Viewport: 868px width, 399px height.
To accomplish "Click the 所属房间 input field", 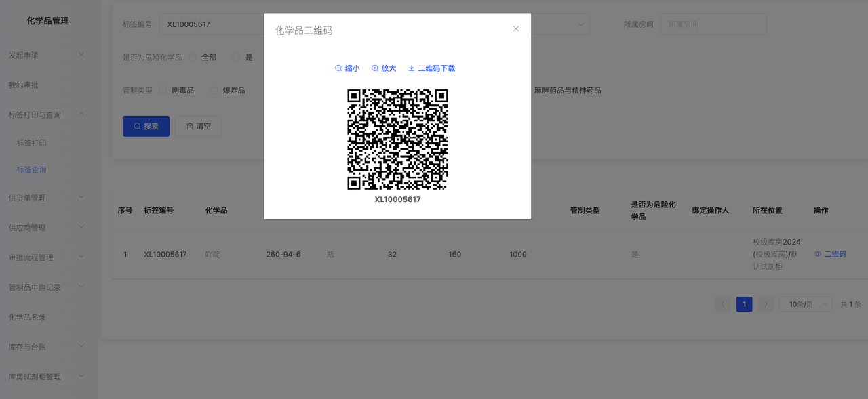I will pyautogui.click(x=713, y=24).
